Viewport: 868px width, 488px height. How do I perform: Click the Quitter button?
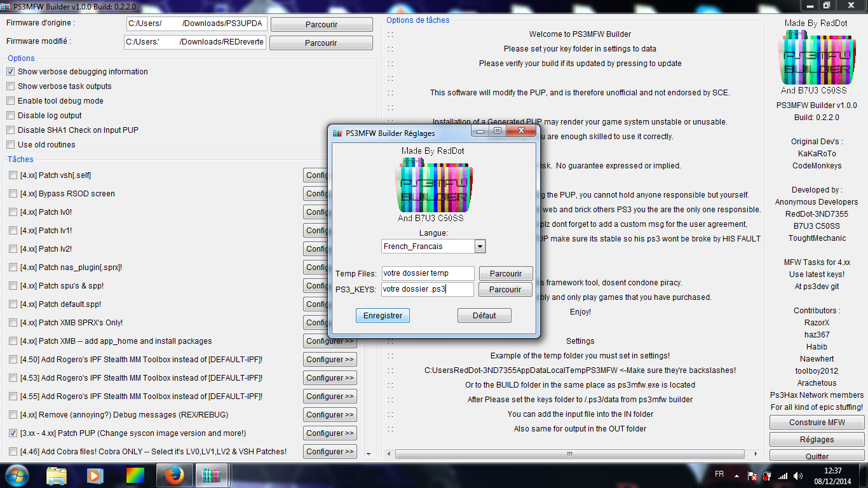click(817, 456)
